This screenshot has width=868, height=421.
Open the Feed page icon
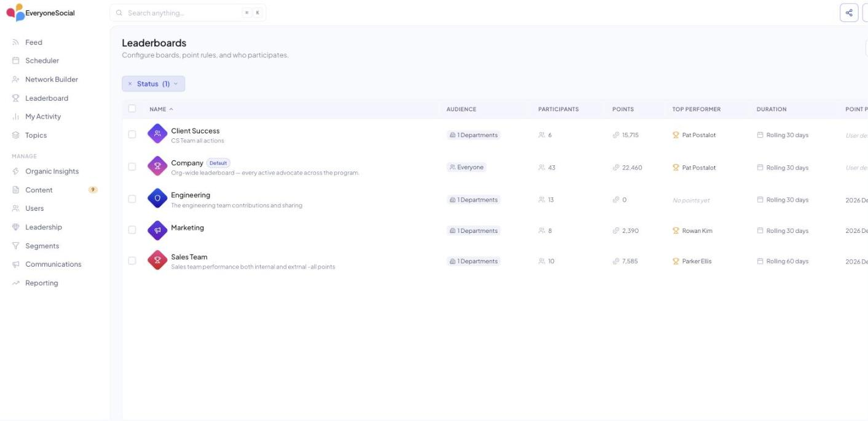pyautogui.click(x=16, y=42)
